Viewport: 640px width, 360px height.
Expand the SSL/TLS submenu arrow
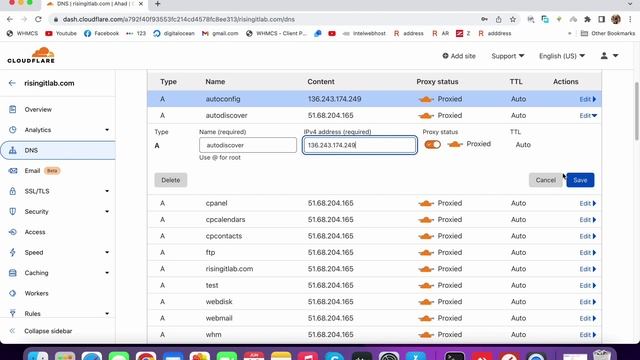click(107, 191)
